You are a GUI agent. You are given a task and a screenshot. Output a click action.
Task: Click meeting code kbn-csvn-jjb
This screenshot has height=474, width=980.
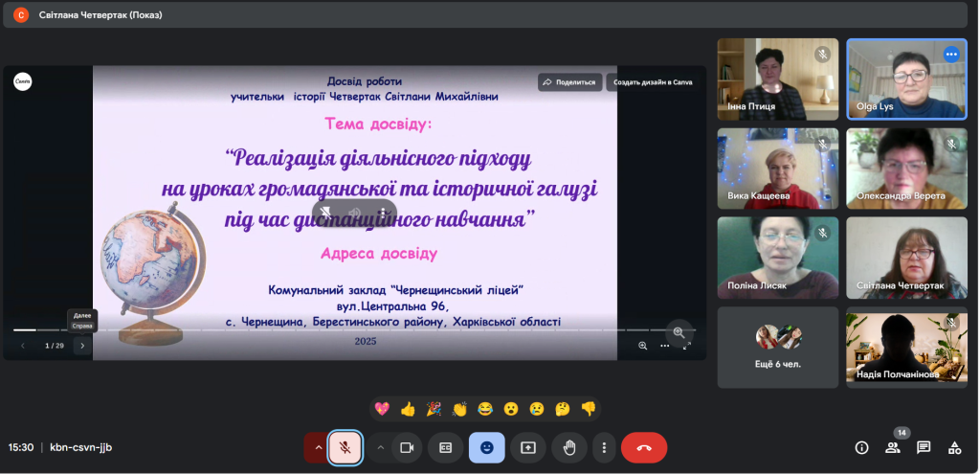click(x=81, y=447)
